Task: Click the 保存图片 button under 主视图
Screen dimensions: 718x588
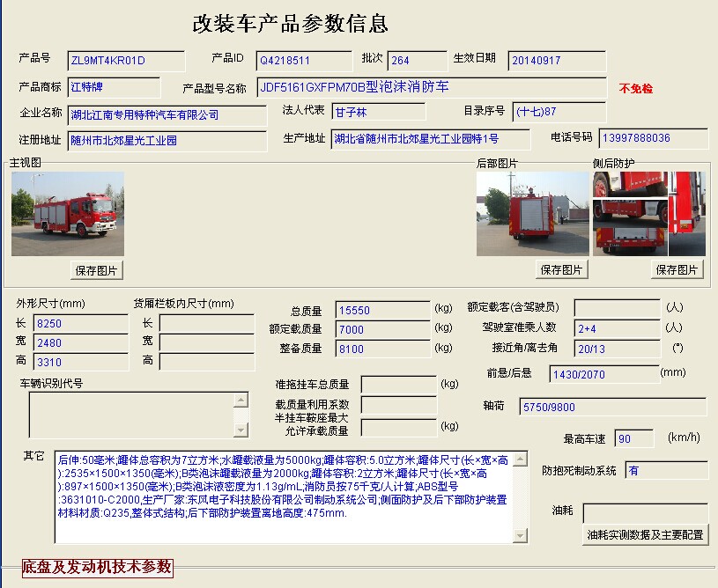Action: pos(97,270)
